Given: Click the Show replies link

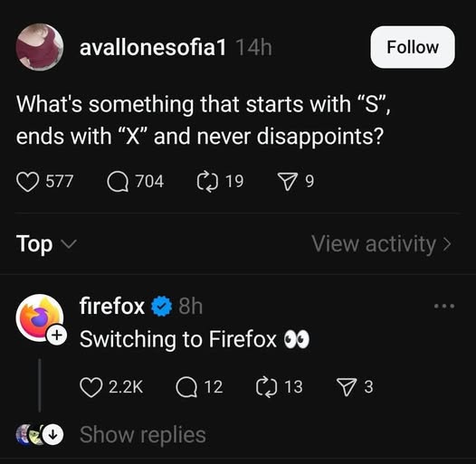Looking at the screenshot, I should 143,434.
